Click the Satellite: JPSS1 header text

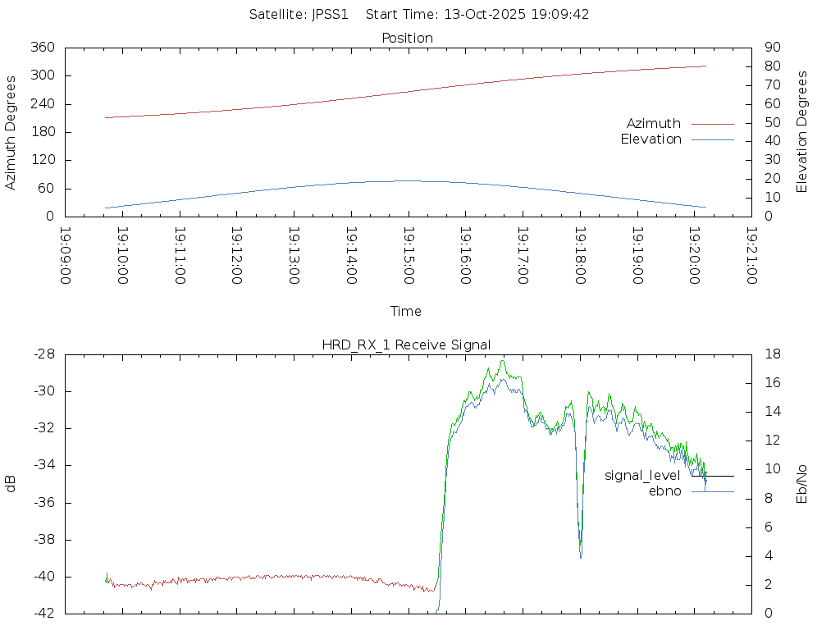pyautogui.click(x=300, y=14)
